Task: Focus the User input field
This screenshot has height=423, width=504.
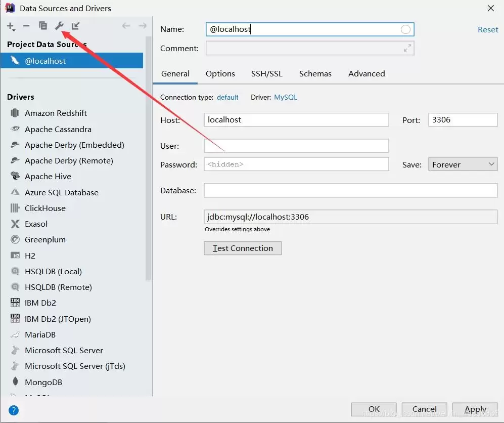Action: pos(296,146)
